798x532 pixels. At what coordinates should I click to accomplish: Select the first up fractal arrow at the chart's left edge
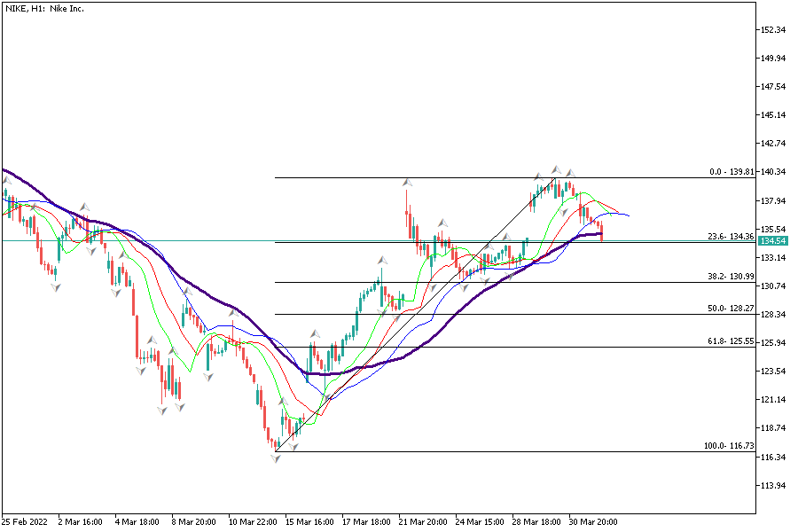click(5, 181)
